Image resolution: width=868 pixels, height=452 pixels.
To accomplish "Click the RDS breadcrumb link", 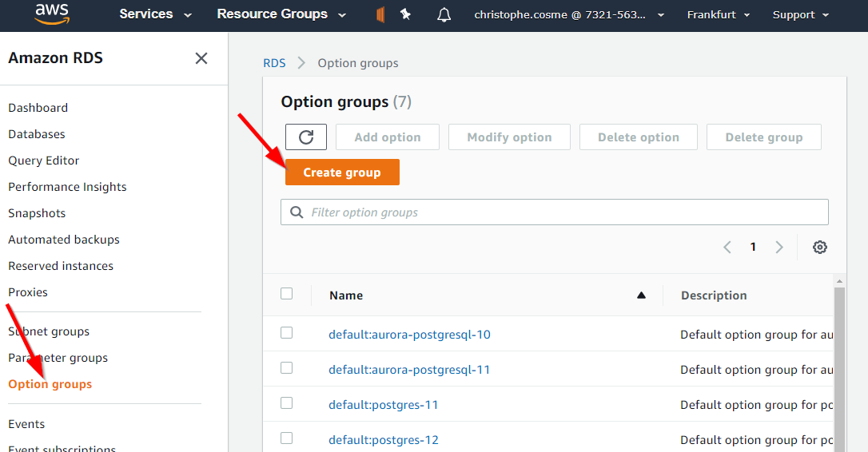I will click(275, 63).
